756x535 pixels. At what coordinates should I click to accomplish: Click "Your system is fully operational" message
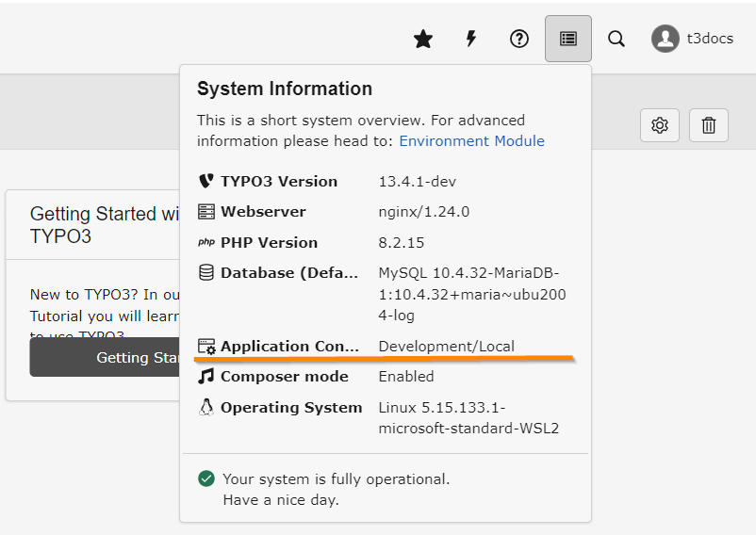(x=337, y=479)
